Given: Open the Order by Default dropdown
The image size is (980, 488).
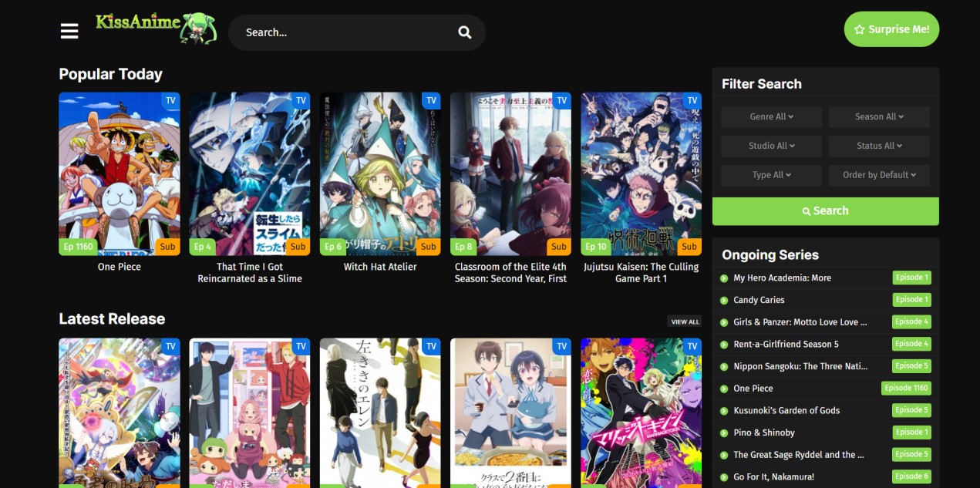Looking at the screenshot, I should [x=879, y=175].
